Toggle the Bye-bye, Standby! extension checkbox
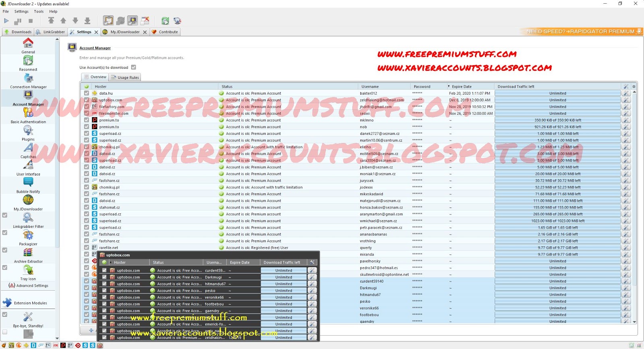644x349 pixels. click(5, 314)
